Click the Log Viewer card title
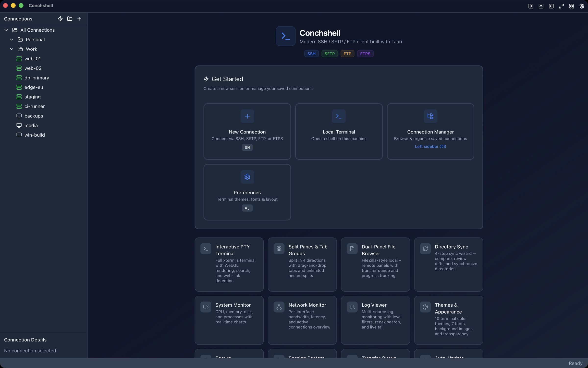Viewport: 588px width, 368px height. point(374,305)
